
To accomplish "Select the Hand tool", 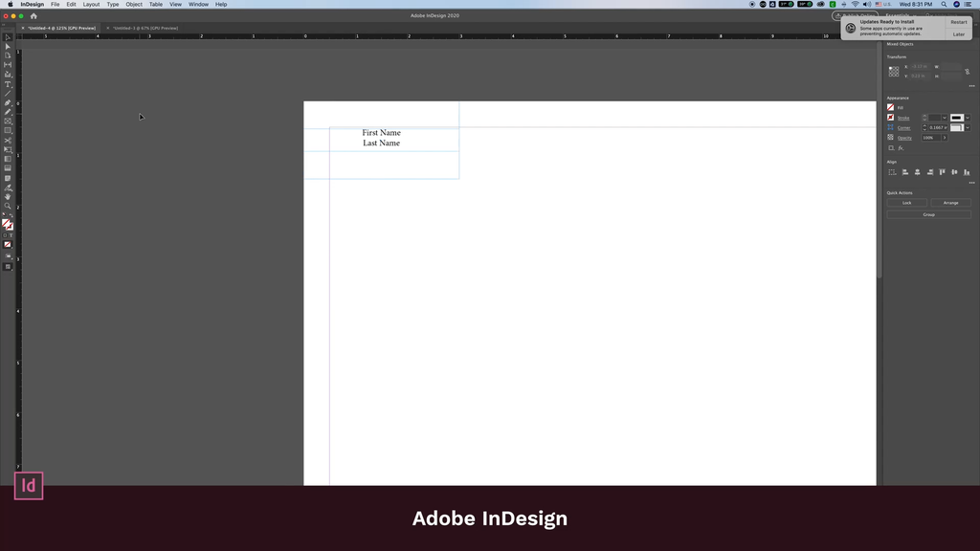I will (x=8, y=196).
